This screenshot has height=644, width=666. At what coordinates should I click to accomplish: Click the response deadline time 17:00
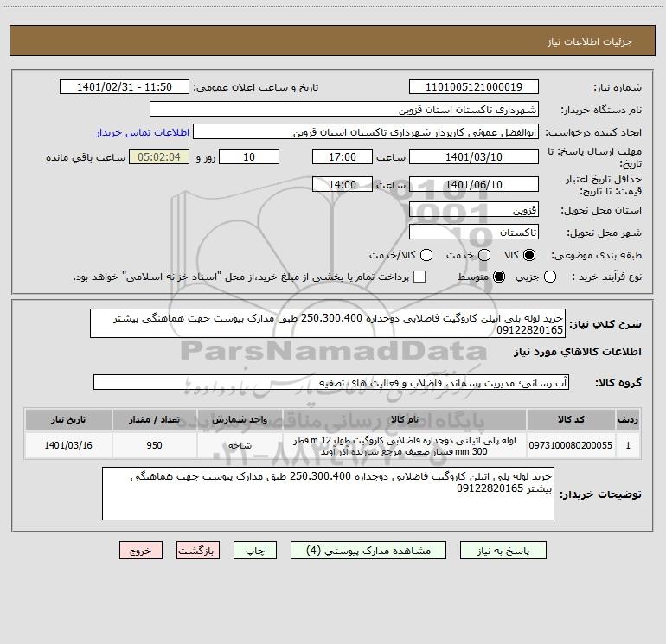pyautogui.click(x=343, y=157)
